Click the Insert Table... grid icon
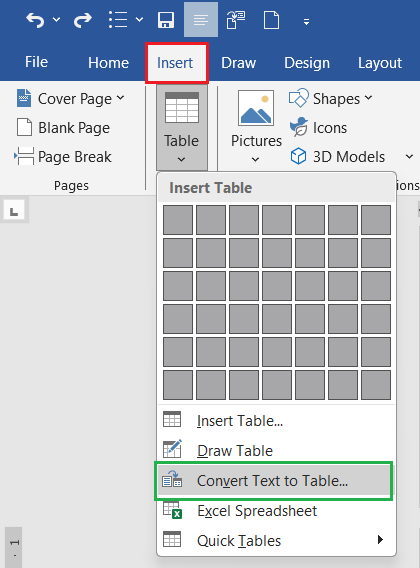 (x=172, y=419)
